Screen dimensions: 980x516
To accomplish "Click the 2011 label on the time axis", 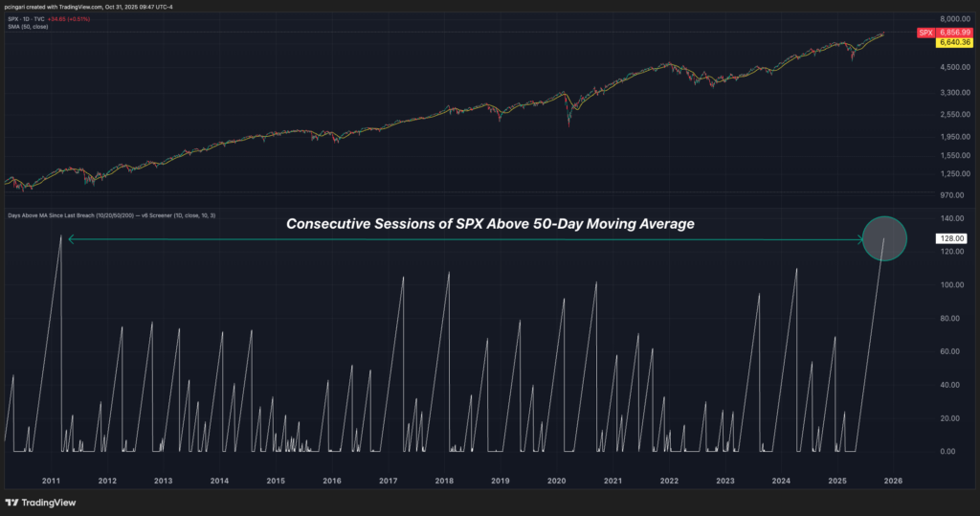I will click(x=52, y=481).
